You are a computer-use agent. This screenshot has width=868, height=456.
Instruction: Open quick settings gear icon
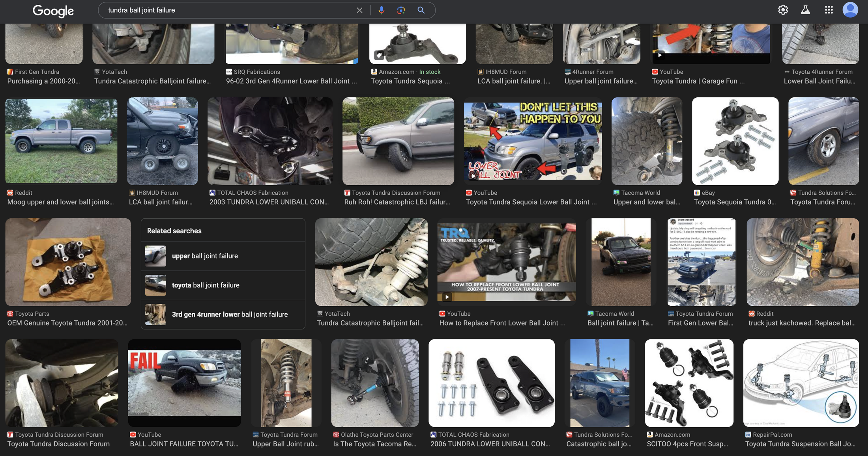point(783,10)
